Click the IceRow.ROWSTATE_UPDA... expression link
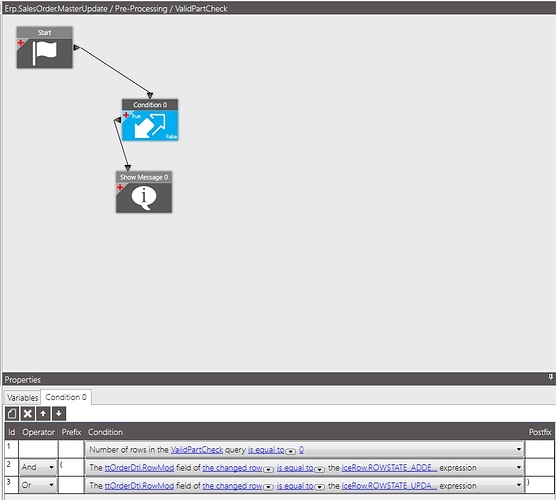Image resolution: width=556 pixels, height=500 pixels. point(389,485)
